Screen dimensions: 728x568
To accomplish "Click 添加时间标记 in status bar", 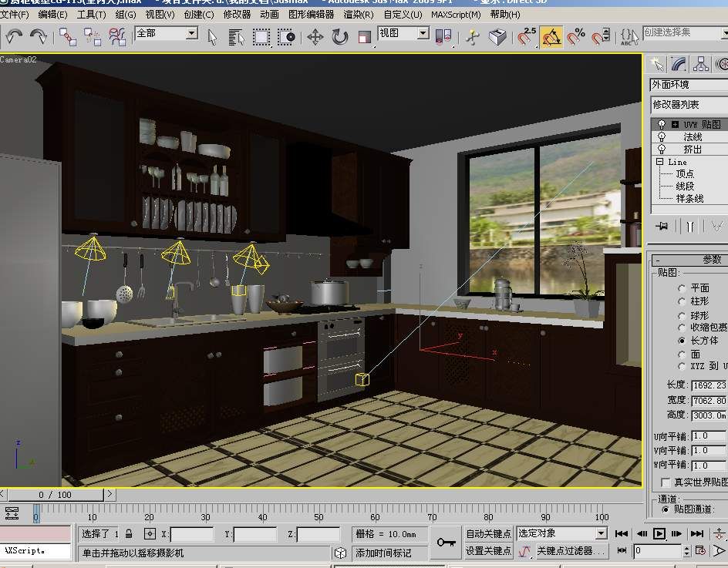I will tap(383, 553).
